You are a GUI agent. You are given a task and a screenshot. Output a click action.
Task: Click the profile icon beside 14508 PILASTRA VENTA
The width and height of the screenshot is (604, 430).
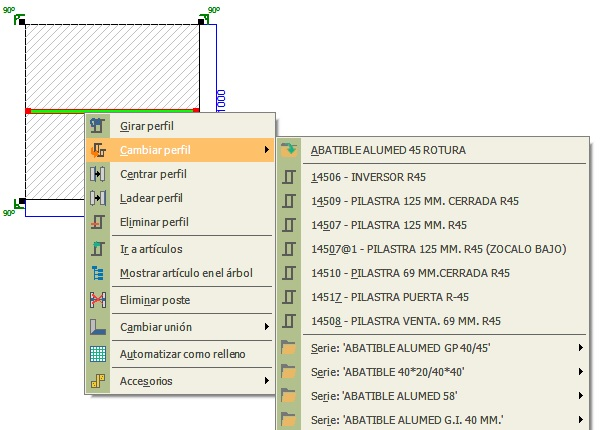[289, 321]
